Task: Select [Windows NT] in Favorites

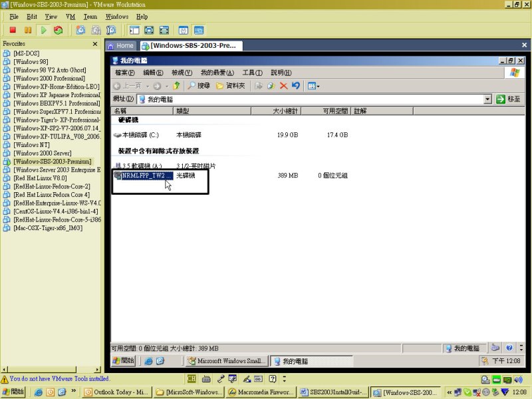Action: (31, 145)
